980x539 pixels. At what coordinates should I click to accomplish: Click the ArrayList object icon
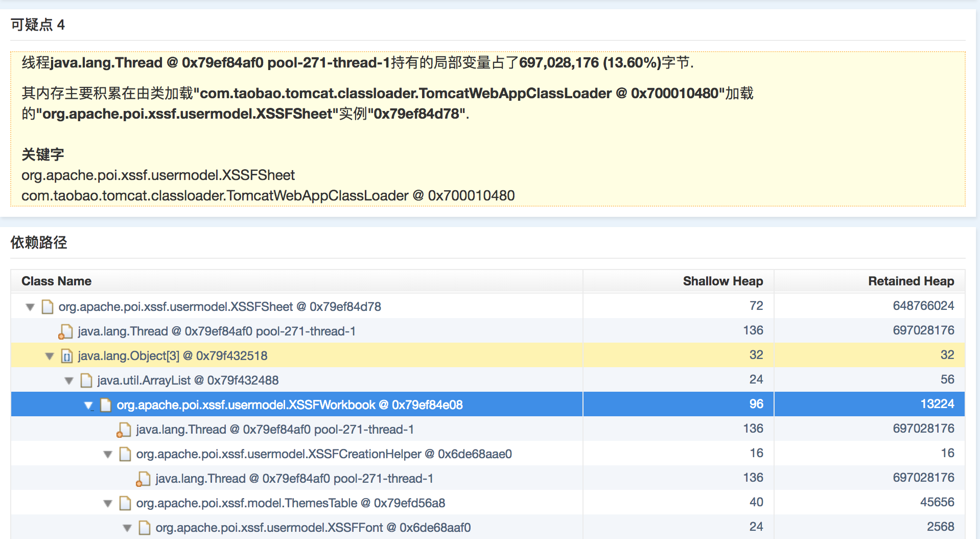(86, 380)
